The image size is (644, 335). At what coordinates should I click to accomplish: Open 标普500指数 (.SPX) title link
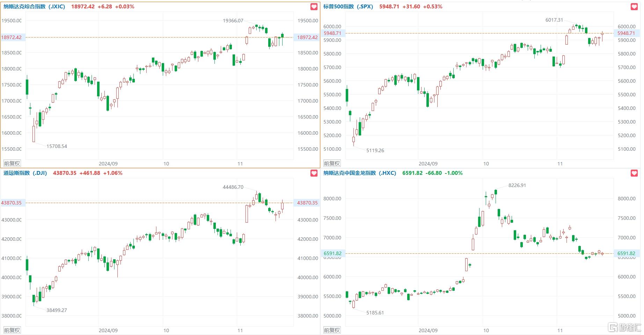pos(348,7)
